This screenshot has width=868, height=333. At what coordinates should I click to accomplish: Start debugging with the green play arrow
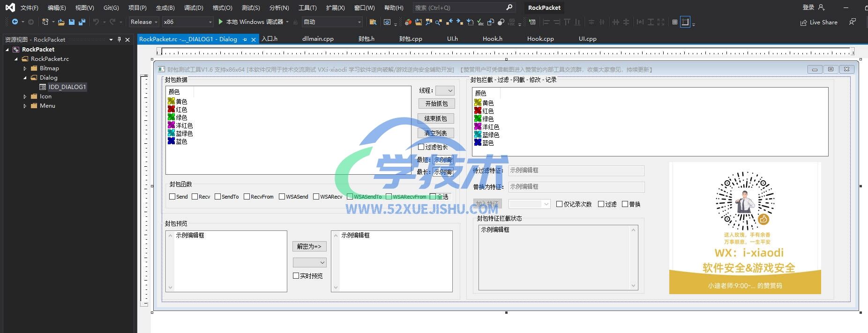220,22
